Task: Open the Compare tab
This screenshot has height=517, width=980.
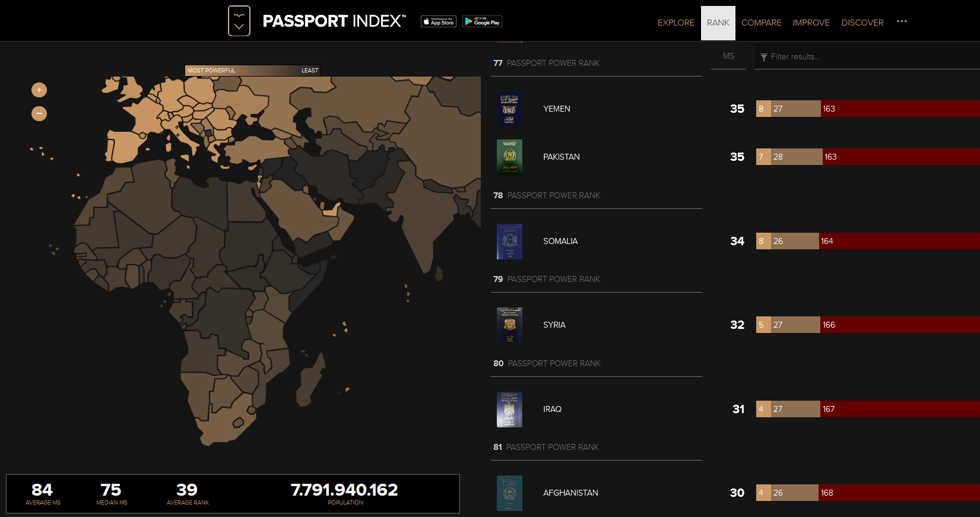Action: [761, 23]
